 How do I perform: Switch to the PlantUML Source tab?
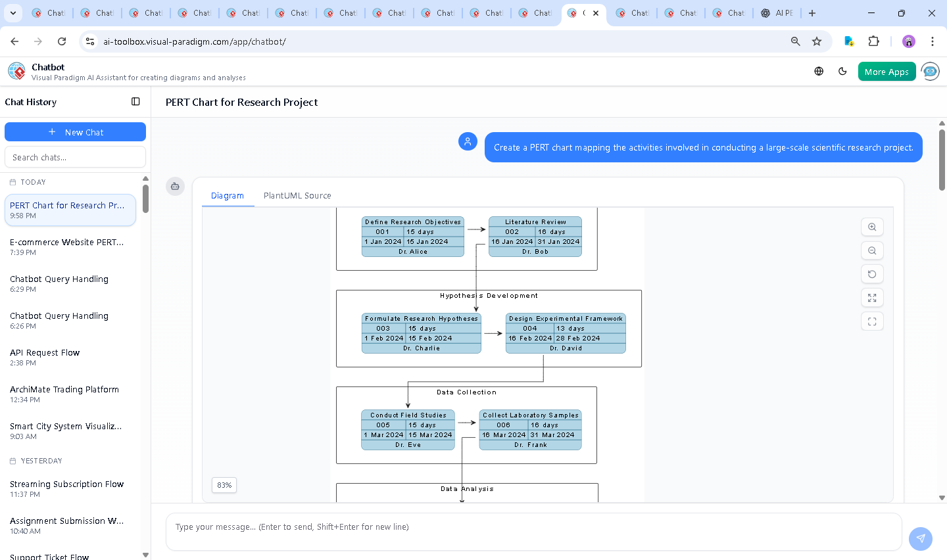tap(297, 195)
